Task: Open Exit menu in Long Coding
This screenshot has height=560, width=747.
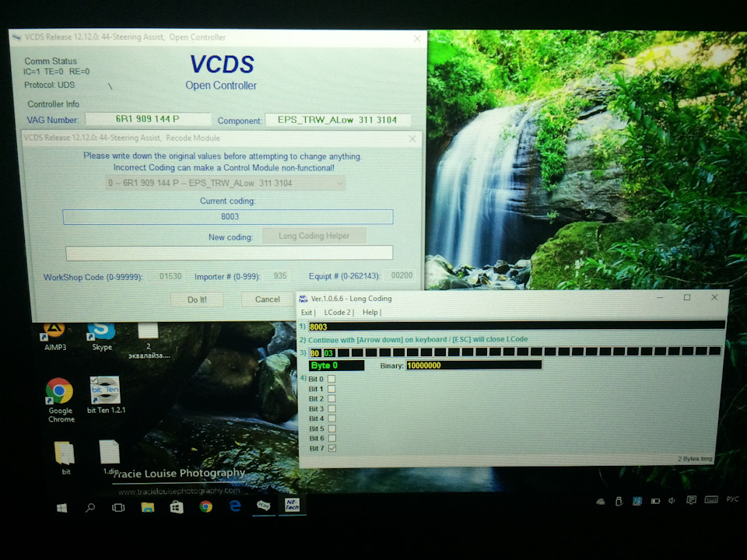Action: (x=307, y=313)
